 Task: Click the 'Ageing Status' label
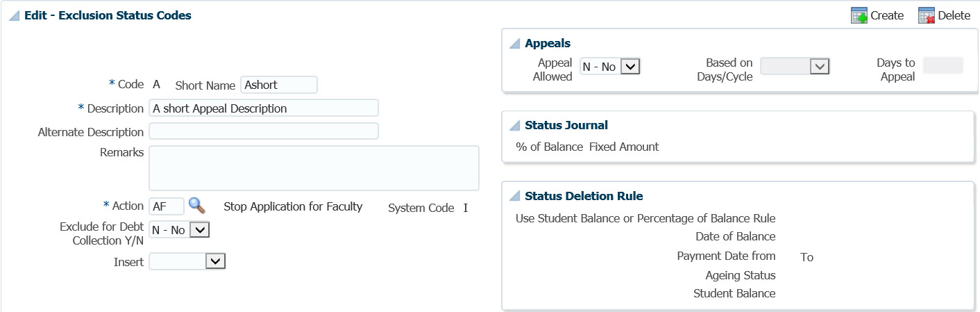(x=741, y=275)
